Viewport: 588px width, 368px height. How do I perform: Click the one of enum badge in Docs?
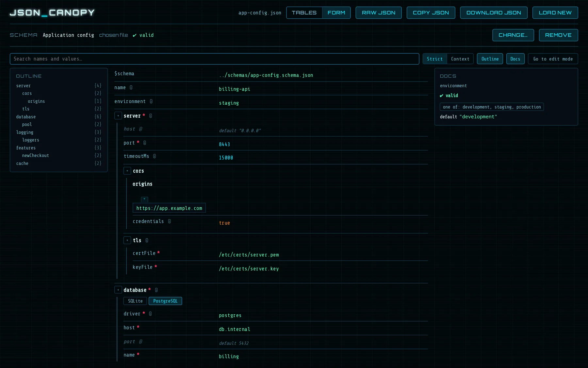(492, 107)
